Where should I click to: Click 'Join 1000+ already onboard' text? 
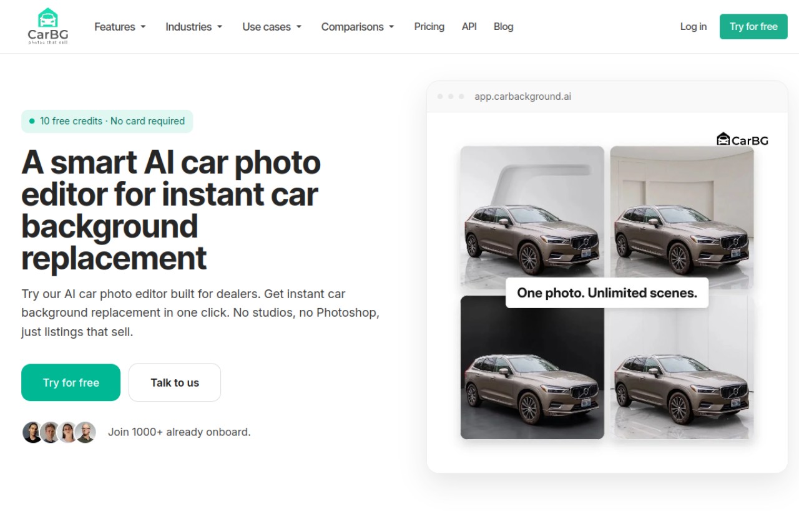click(x=179, y=432)
